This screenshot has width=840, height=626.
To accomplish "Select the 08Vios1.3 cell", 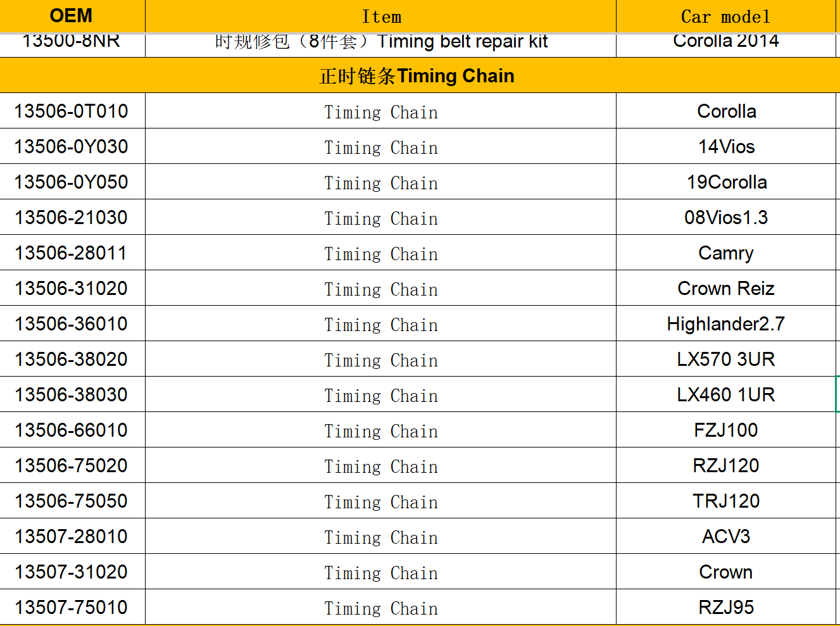I will 726,218.
